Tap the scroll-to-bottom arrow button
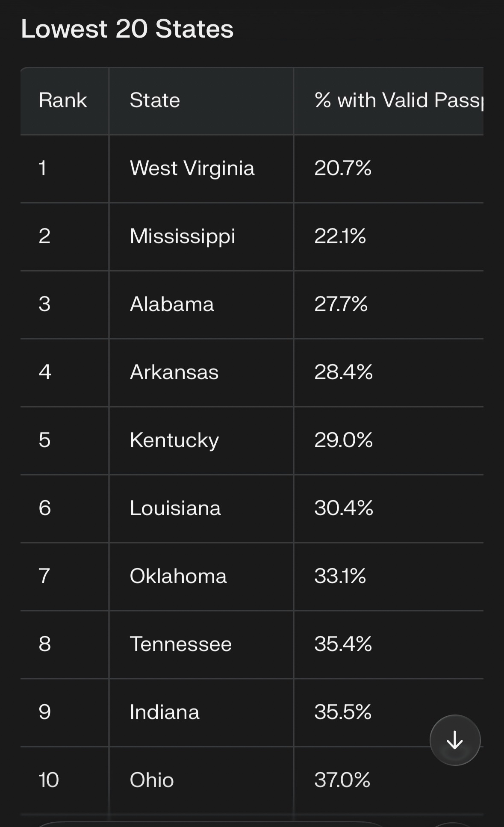The width and height of the screenshot is (504, 827). pyautogui.click(x=455, y=740)
